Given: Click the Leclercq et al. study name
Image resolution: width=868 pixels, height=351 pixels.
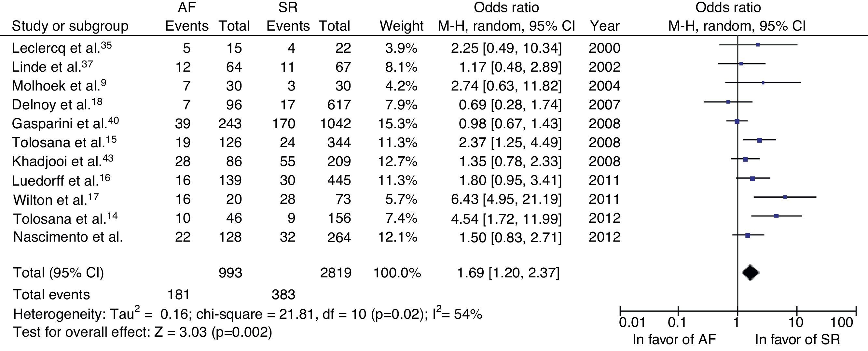Looking at the screenshot, I should tap(56, 48).
